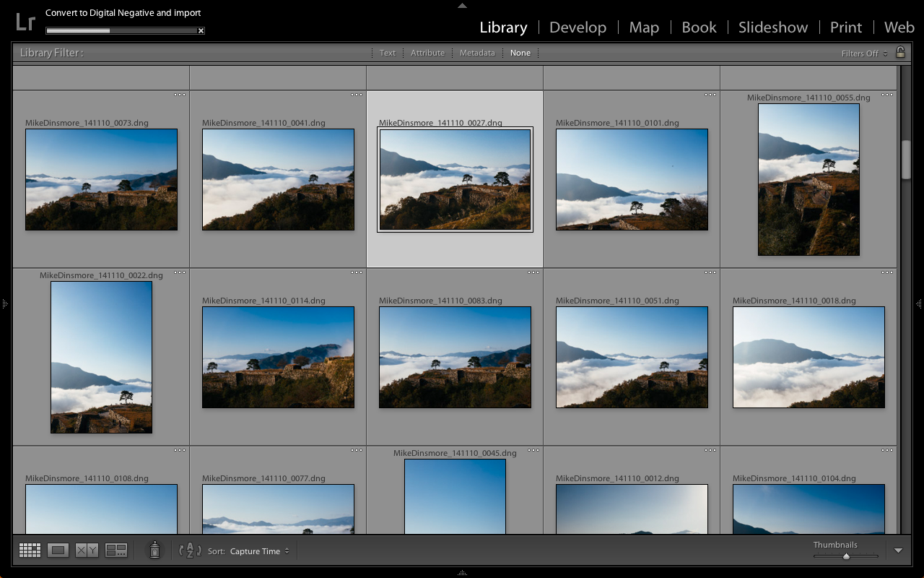The height and width of the screenshot is (578, 924).
Task: Select the Attribute library filter
Action: (x=427, y=53)
